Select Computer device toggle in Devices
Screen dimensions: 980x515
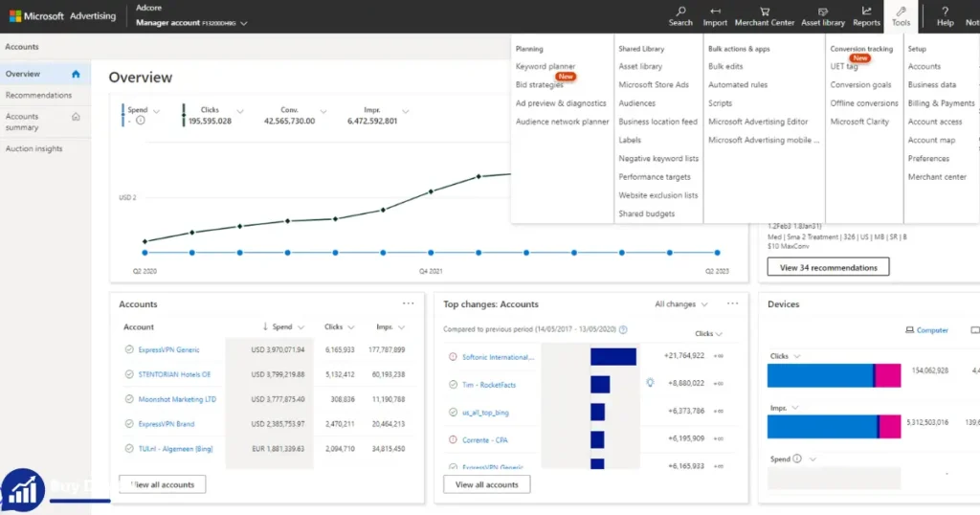point(926,330)
